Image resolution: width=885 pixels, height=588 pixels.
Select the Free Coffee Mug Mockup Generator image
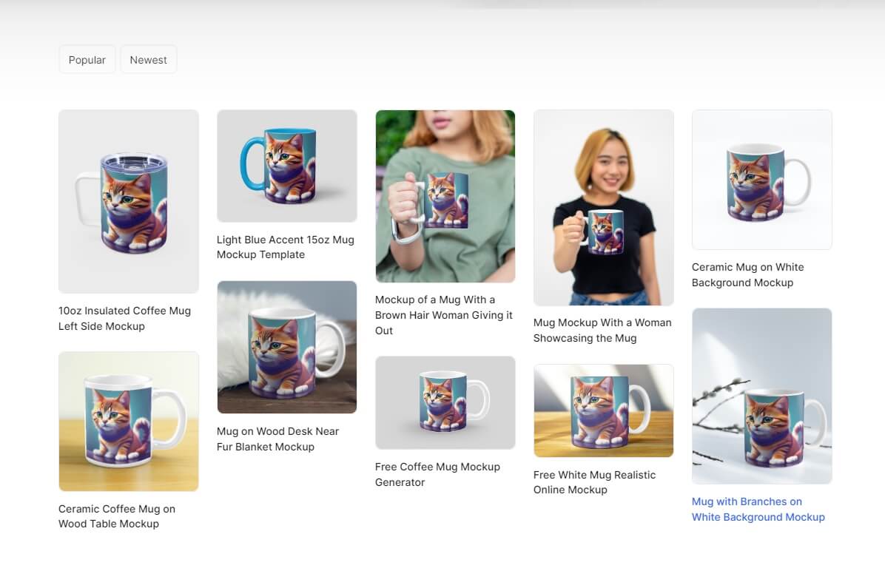pos(445,402)
